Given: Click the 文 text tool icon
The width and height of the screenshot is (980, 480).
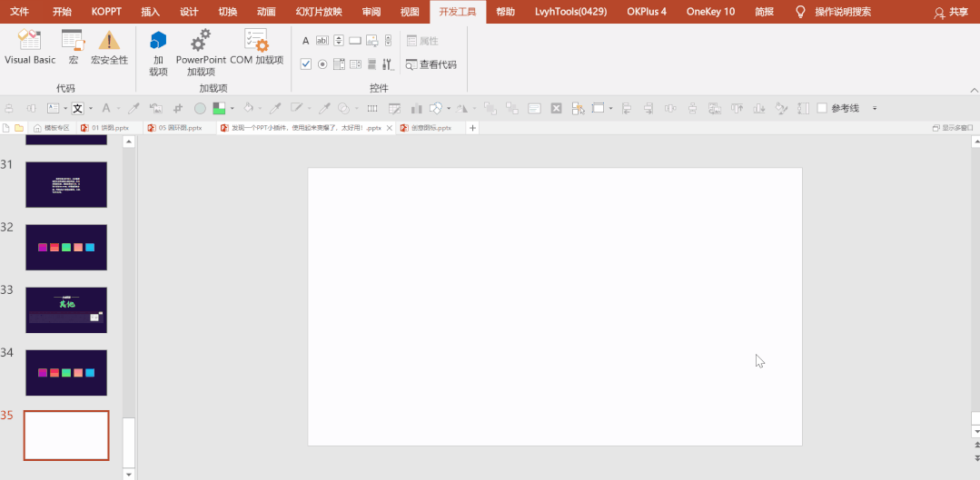Looking at the screenshot, I should pos(77,109).
